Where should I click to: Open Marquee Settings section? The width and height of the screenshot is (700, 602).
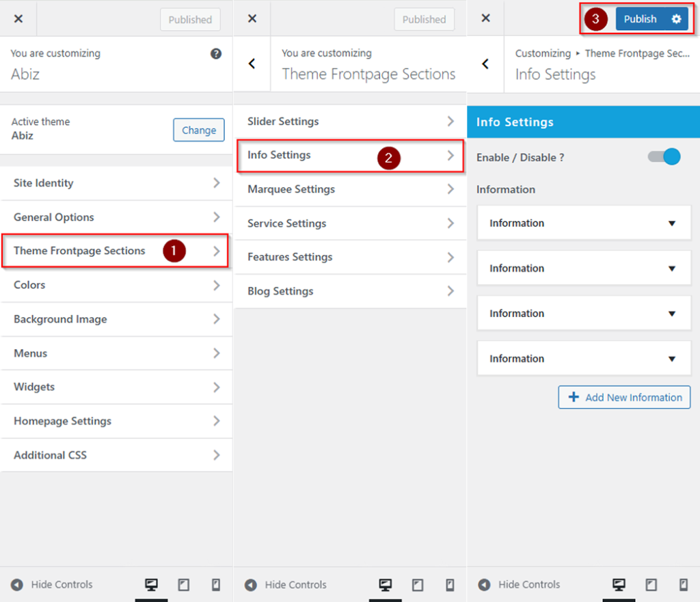coord(350,189)
